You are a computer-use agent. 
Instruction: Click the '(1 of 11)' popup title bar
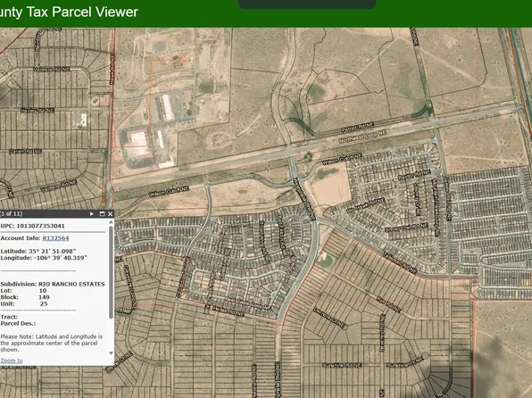tap(44, 214)
